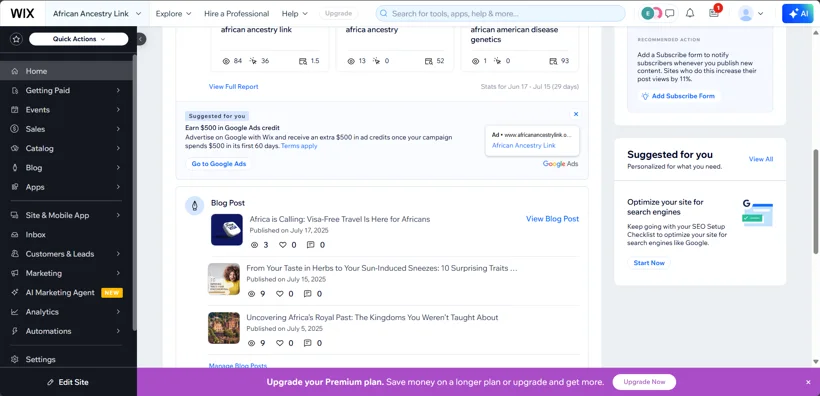
Task: Click the search tools input field
Action: click(500, 14)
